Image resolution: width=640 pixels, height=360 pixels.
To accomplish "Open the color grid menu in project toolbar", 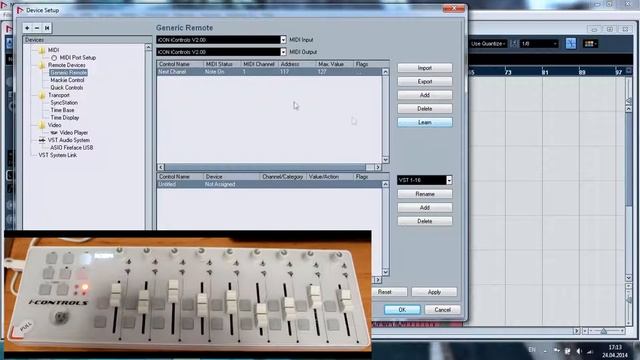I will pyautogui.click(x=590, y=43).
